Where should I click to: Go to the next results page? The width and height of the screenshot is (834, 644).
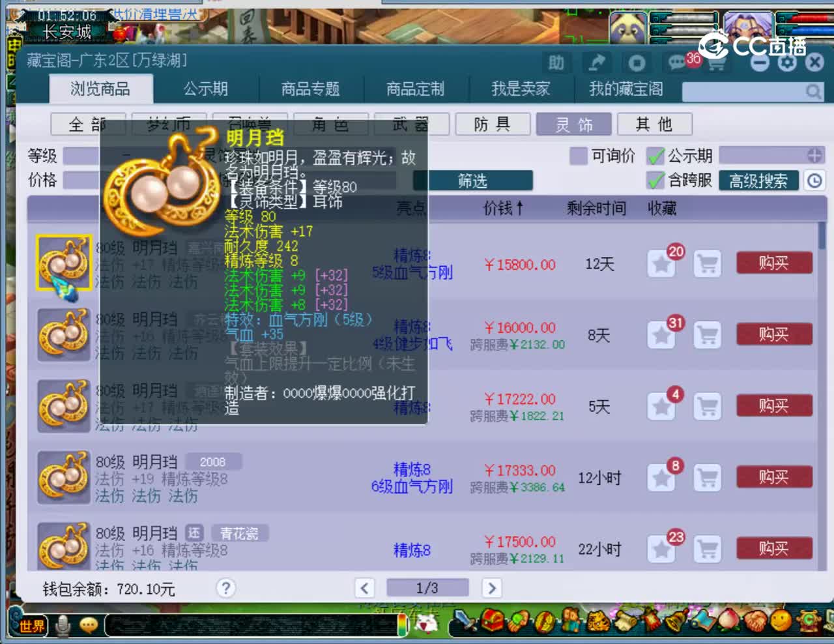(492, 588)
